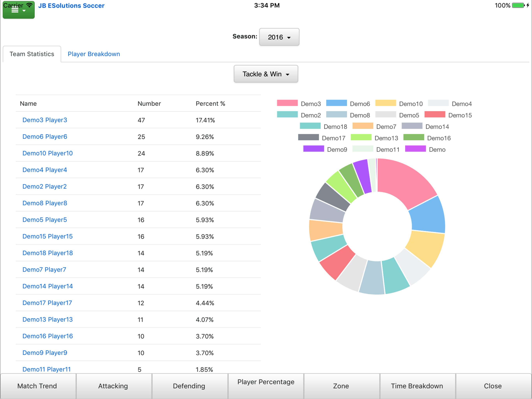Show the Time Breakdown view
Image resolution: width=532 pixels, height=399 pixels.
pos(417,386)
